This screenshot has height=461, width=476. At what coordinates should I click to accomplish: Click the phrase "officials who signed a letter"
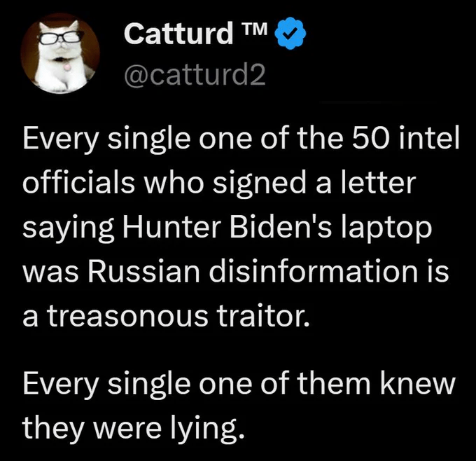(219, 185)
